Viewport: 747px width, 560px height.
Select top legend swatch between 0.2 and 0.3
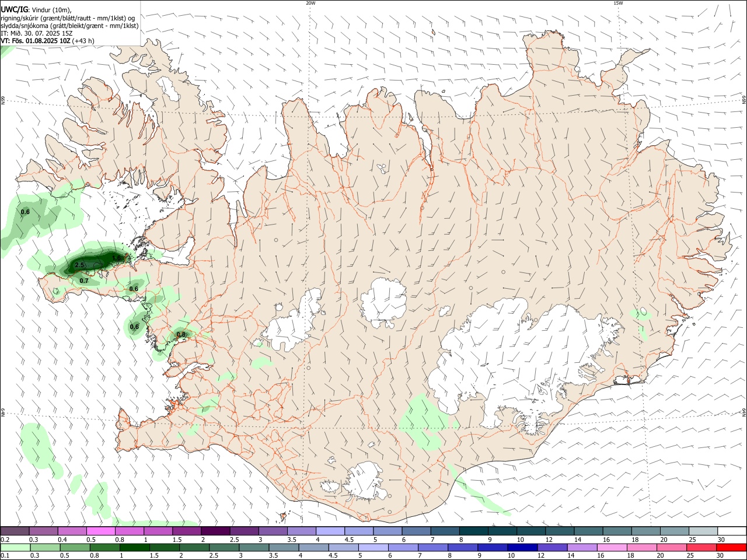[x=15, y=531]
